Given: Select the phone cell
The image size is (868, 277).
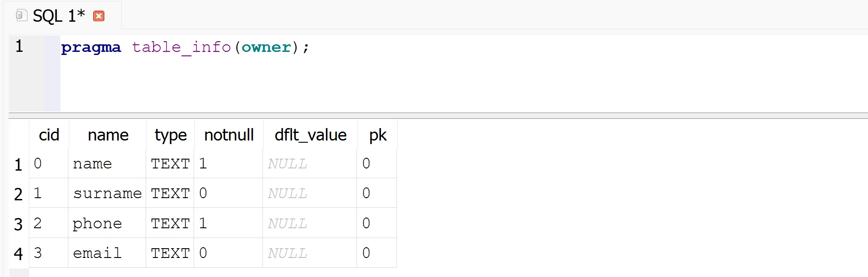Looking at the screenshot, I should [x=97, y=223].
